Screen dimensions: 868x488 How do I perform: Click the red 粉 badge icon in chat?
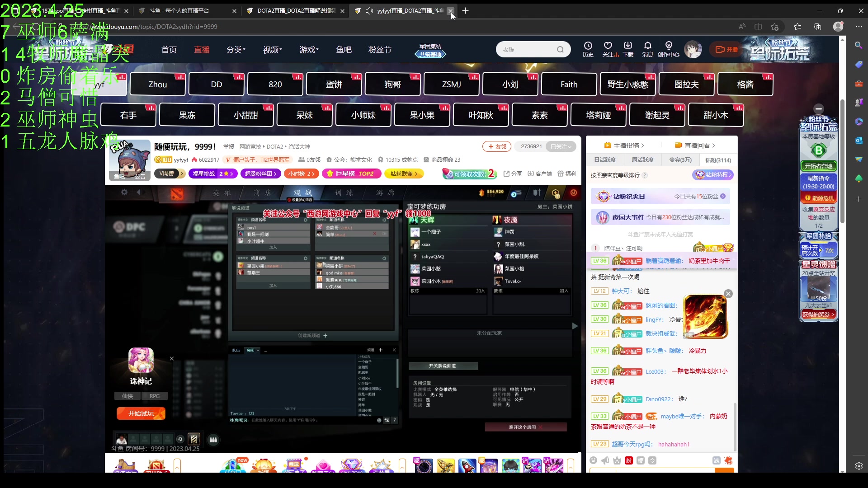(628, 460)
